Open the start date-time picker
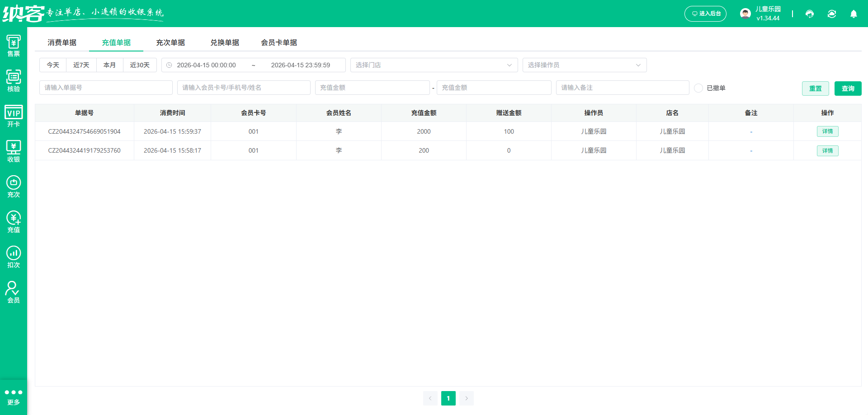The width and height of the screenshot is (868, 415). tap(207, 65)
